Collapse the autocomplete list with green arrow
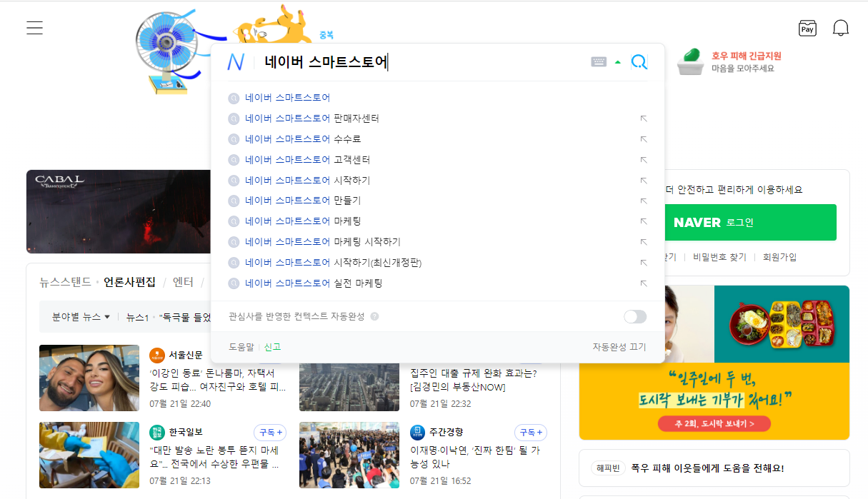This screenshot has width=868, height=499. point(617,62)
